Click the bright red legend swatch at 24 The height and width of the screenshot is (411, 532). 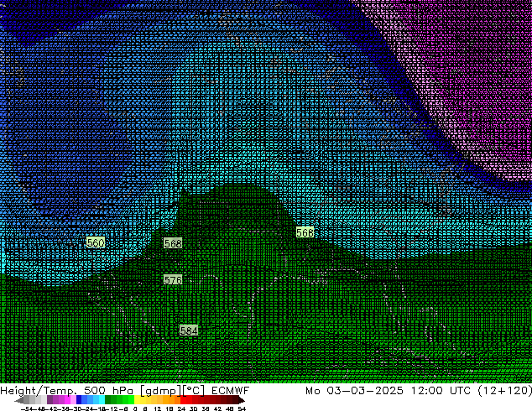pyautogui.click(x=183, y=399)
